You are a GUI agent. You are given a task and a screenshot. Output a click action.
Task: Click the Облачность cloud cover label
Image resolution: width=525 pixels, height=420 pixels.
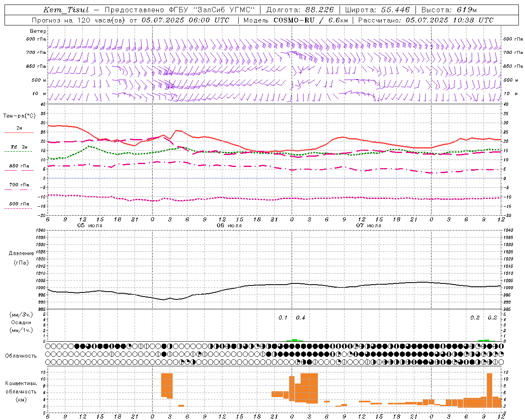21,356
